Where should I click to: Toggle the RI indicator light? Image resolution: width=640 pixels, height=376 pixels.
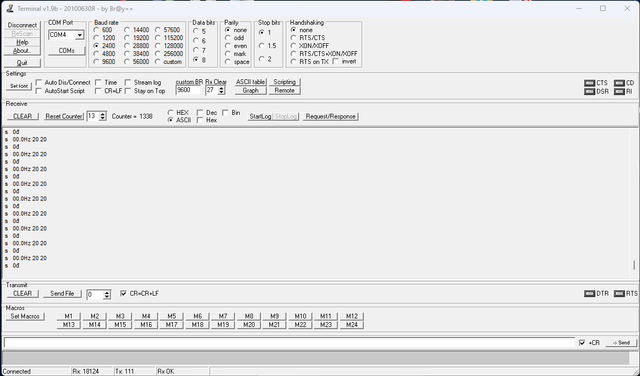619,91
